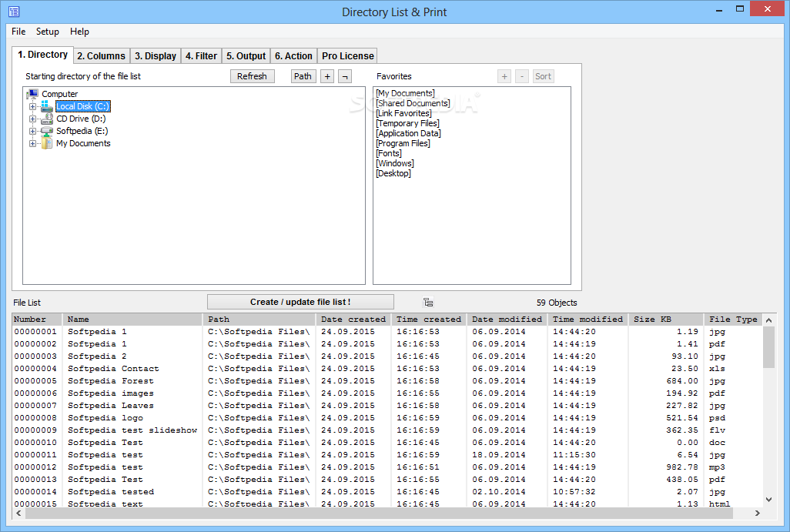The width and height of the screenshot is (790, 532).
Task: Open the Setup menu
Action: [48, 32]
